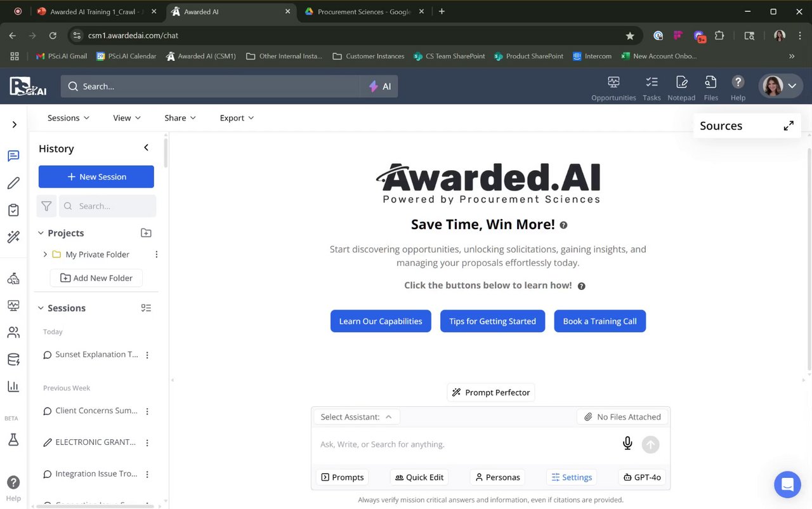
Task: Select the magic wand sidebar icon
Action: click(x=13, y=237)
